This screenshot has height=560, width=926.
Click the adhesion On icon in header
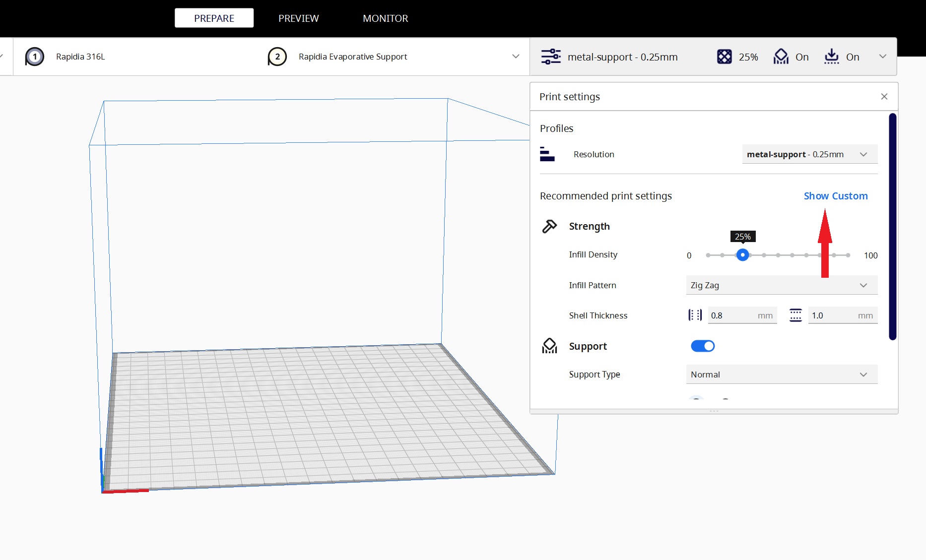[831, 57]
